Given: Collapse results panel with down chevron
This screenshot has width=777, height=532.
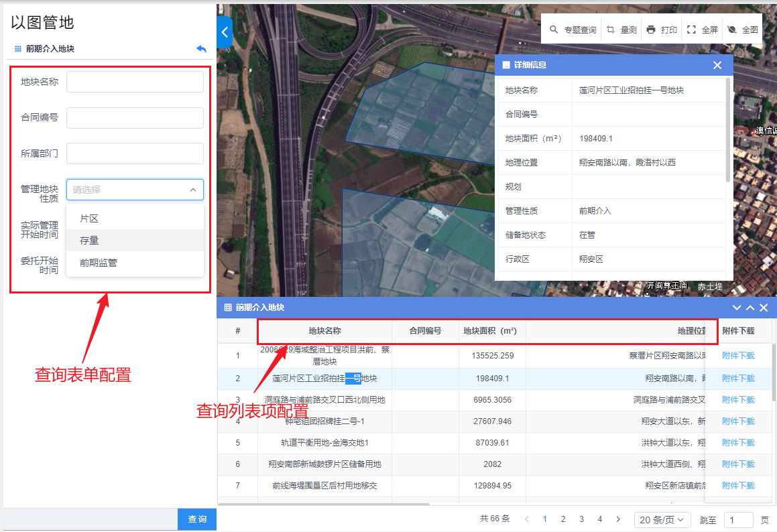Looking at the screenshot, I should (x=737, y=308).
